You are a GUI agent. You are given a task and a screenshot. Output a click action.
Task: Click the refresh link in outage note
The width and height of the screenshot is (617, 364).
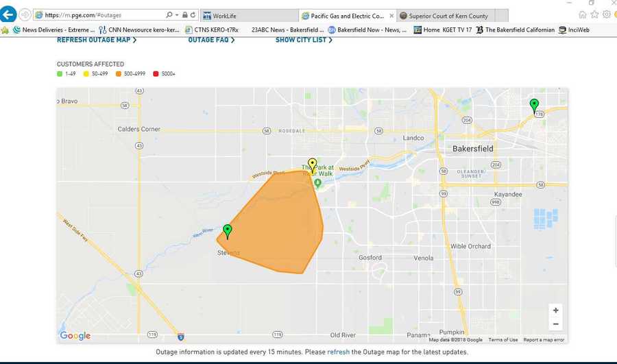pyautogui.click(x=339, y=352)
